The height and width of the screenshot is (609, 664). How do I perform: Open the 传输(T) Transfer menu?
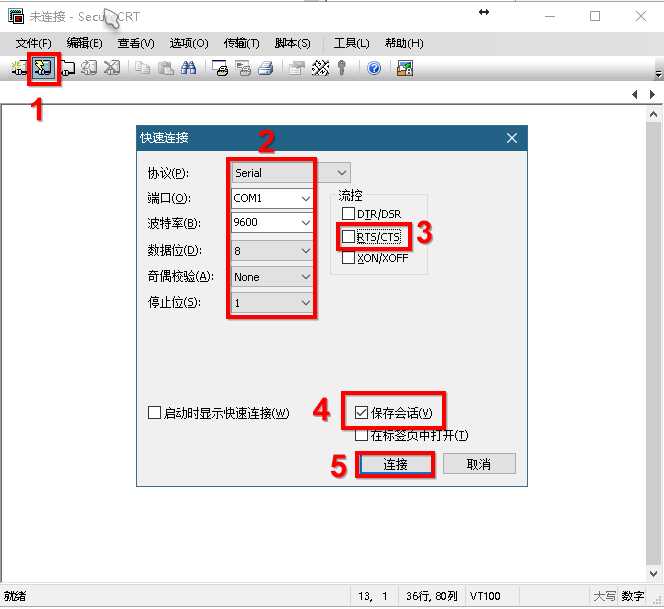pyautogui.click(x=242, y=43)
